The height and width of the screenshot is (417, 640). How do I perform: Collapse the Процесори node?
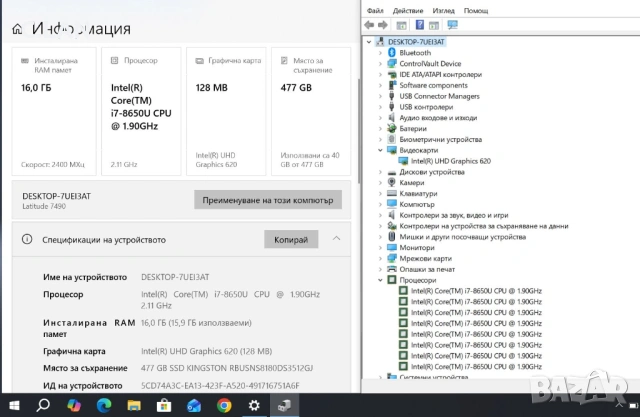[x=380, y=280]
